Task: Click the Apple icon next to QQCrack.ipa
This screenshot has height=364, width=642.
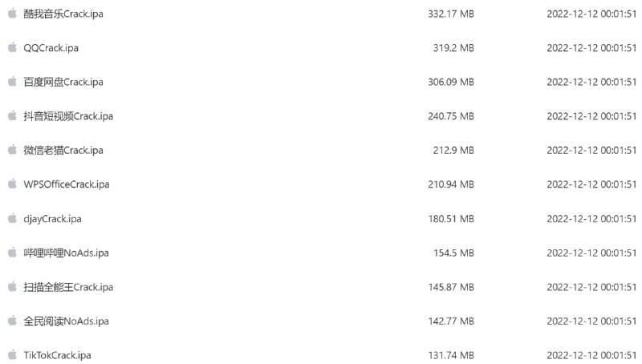Action: pyautogui.click(x=12, y=48)
